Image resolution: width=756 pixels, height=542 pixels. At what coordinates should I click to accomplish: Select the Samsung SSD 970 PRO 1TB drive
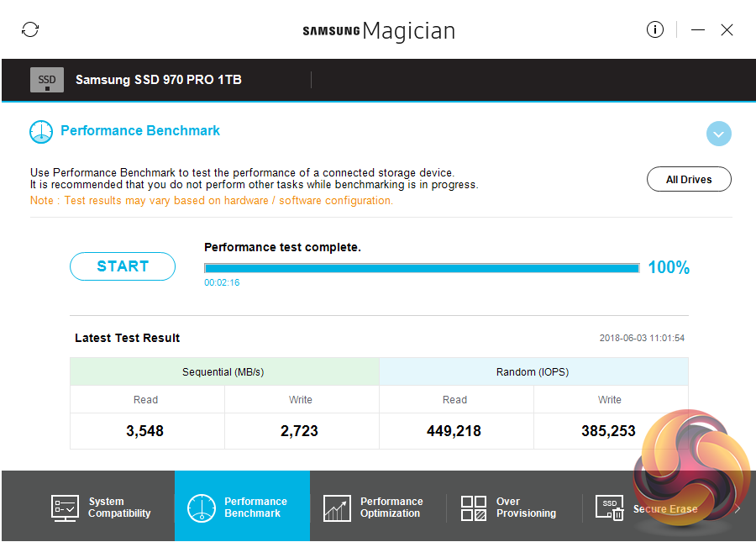(x=159, y=80)
